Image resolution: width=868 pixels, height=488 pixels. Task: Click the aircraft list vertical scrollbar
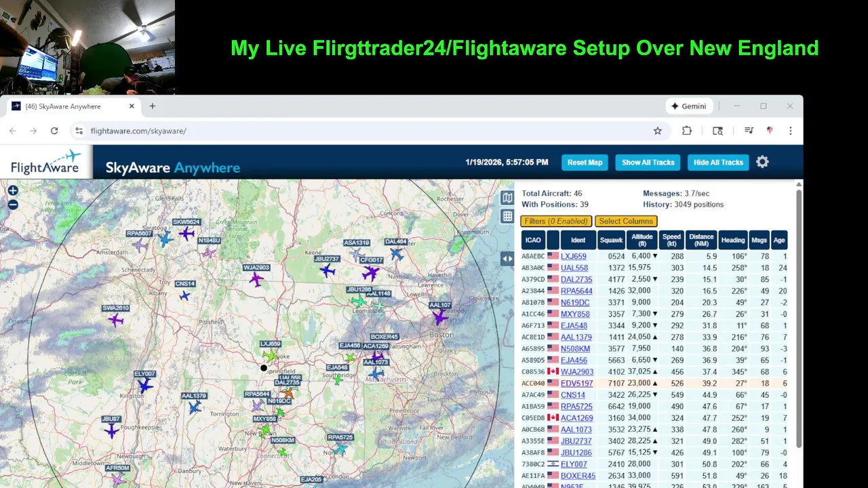pyautogui.click(x=798, y=319)
